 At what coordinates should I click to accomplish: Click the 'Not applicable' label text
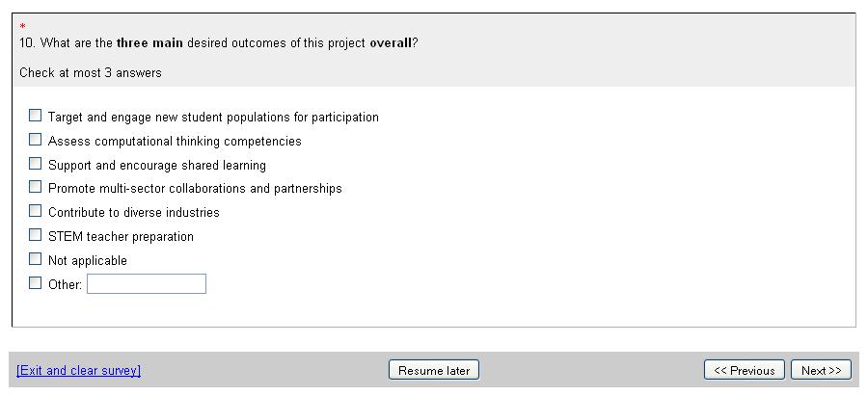88,261
